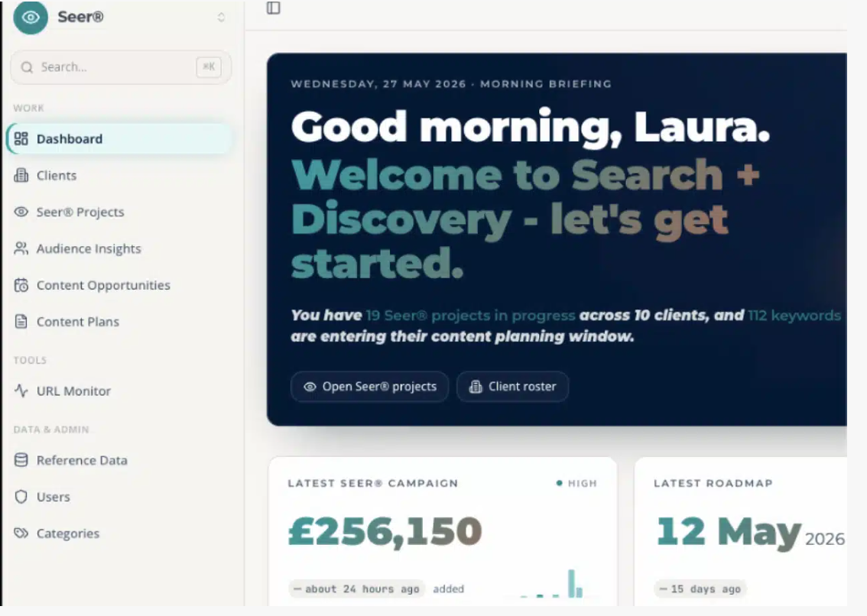Click Open Seer® projects button
Image resolution: width=867 pixels, height=616 pixels.
pos(369,387)
